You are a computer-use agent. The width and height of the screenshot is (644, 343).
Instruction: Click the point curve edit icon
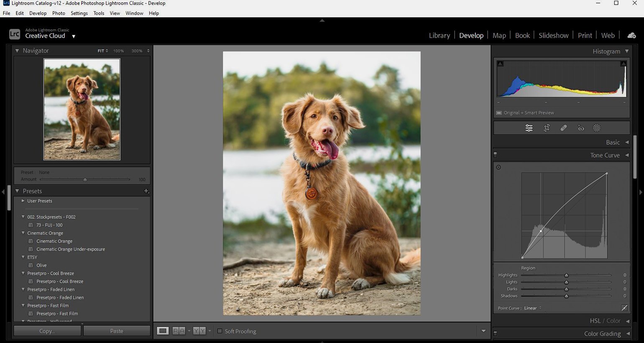pyautogui.click(x=624, y=308)
